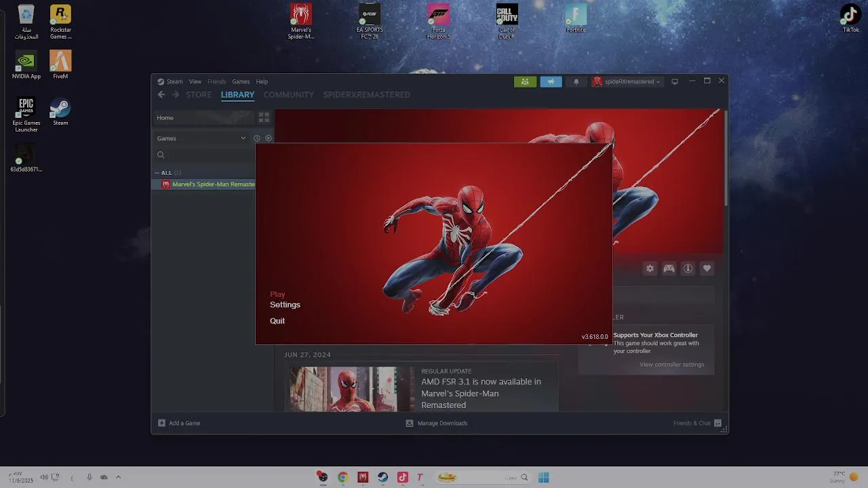868x488 pixels.
Task: Switch to the COMMUNITY tab
Action: click(x=289, y=95)
